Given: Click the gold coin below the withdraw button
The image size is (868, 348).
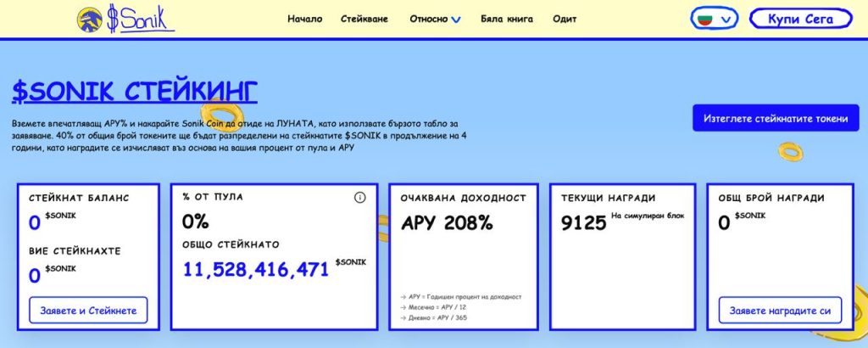Looking at the screenshot, I should tap(789, 153).
